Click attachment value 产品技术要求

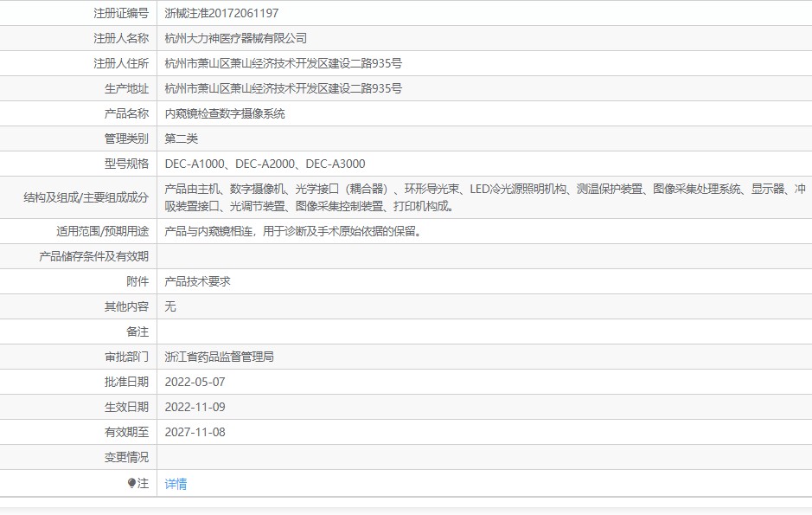(x=197, y=281)
